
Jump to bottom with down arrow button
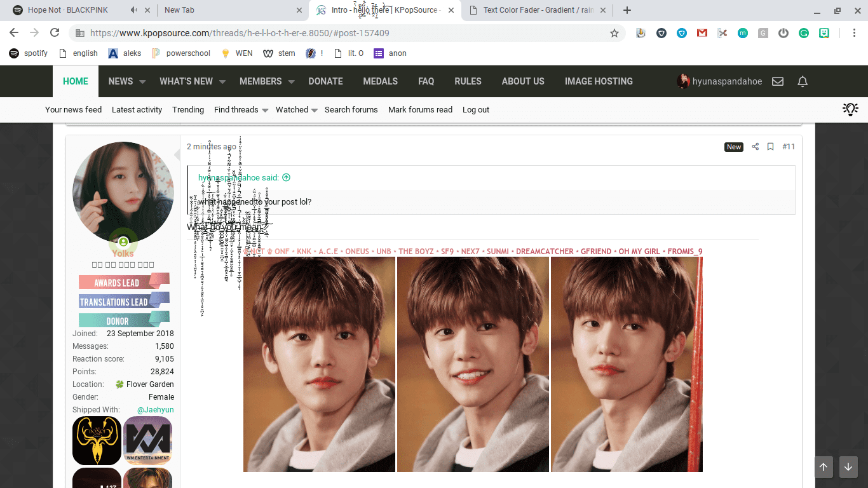(x=848, y=467)
